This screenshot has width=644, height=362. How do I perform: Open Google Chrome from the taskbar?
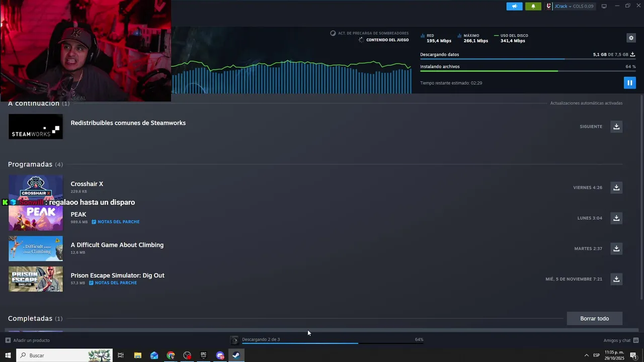click(x=171, y=355)
